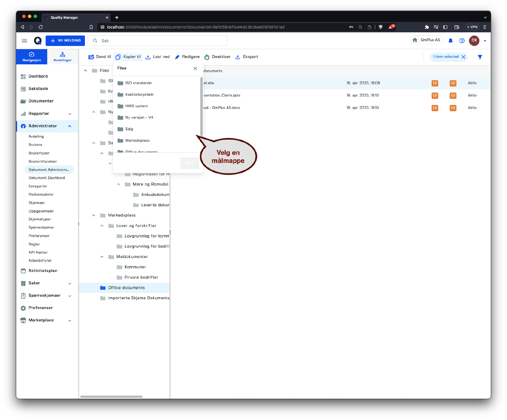Viewport: 507px width, 420px height.
Task: Click the Redigere pencil button
Action: 187,57
